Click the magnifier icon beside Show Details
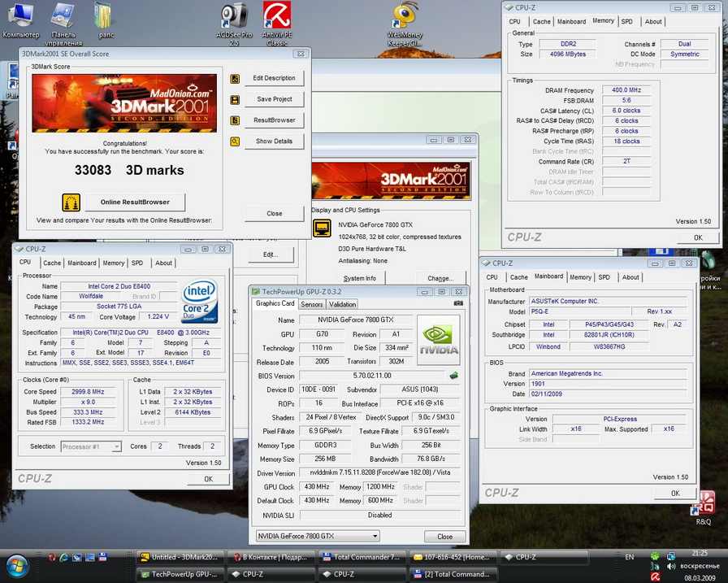This screenshot has height=583, width=728. (x=235, y=141)
